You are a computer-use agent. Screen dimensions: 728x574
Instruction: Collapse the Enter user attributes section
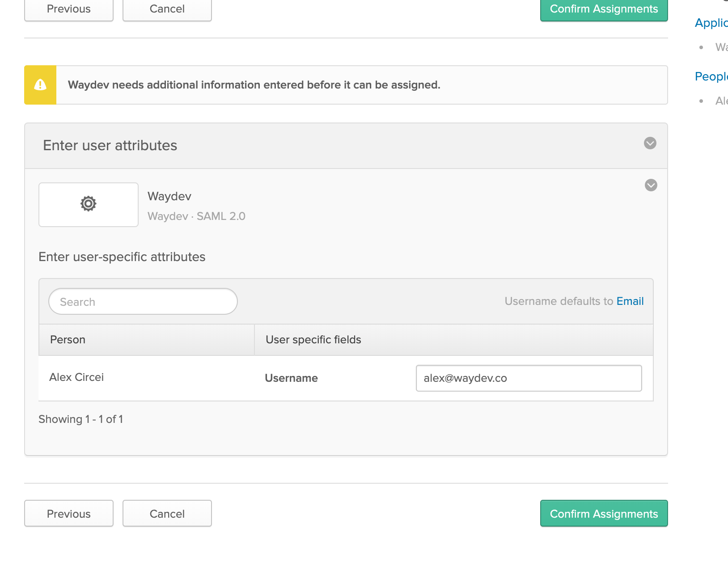[x=650, y=143]
